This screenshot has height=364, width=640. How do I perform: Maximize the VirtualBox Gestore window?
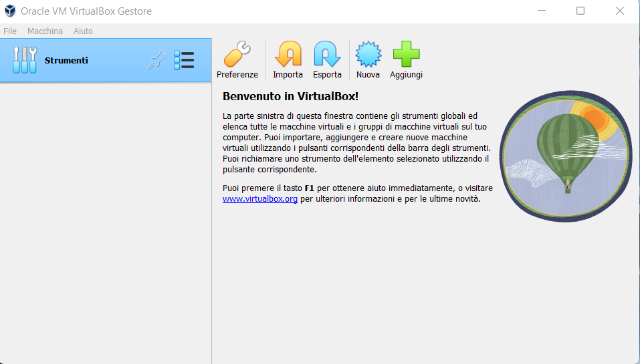(x=580, y=11)
